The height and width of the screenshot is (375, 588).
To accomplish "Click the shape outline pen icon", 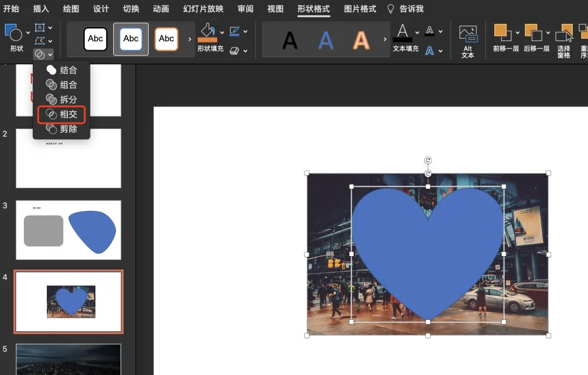I will [235, 32].
